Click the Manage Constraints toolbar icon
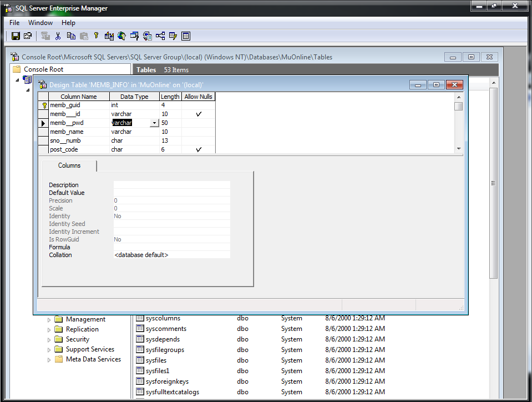 click(x=186, y=36)
